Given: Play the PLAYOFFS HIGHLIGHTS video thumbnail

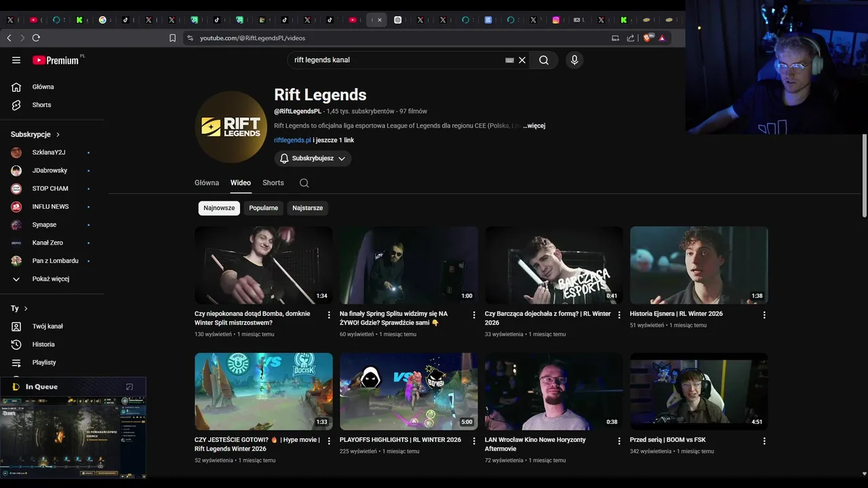Looking at the screenshot, I should coord(409,391).
